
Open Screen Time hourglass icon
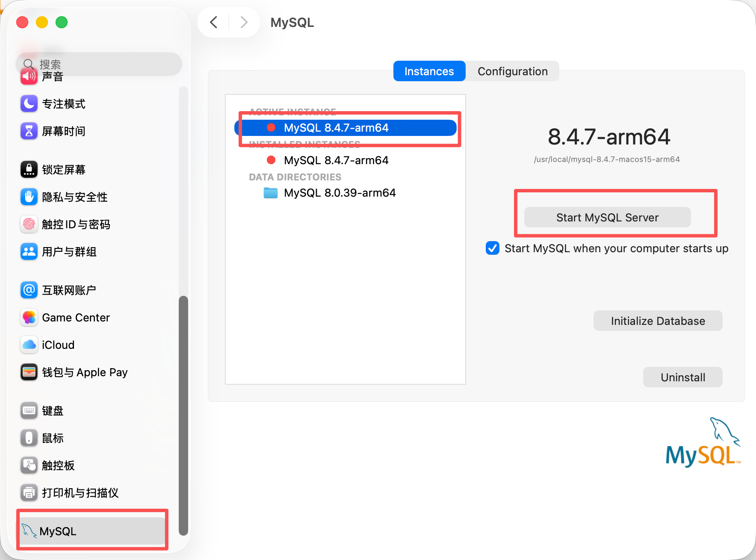(29, 131)
